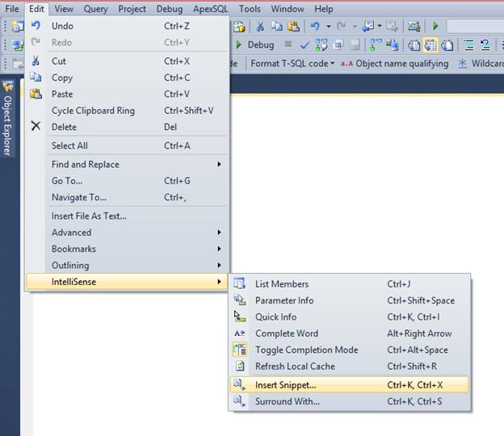The image size is (504, 436).
Task: Choose Insert Snippet... submenu item
Action: click(350, 385)
